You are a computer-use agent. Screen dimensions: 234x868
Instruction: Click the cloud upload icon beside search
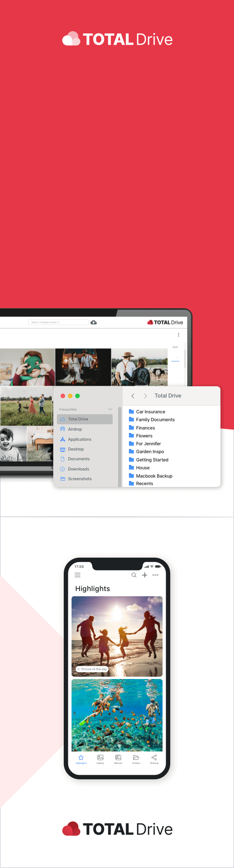(x=94, y=322)
